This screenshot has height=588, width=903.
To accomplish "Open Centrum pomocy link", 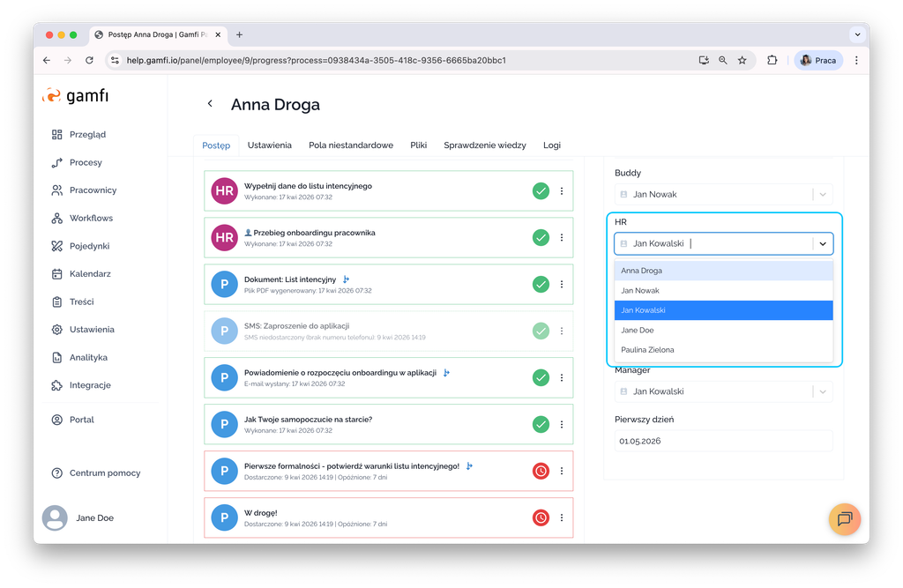I will (104, 473).
